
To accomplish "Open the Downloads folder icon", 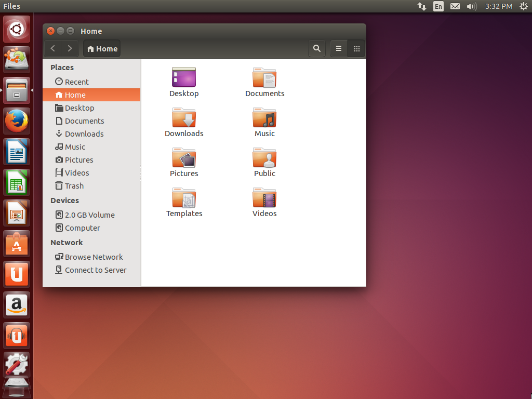I will [x=184, y=117].
